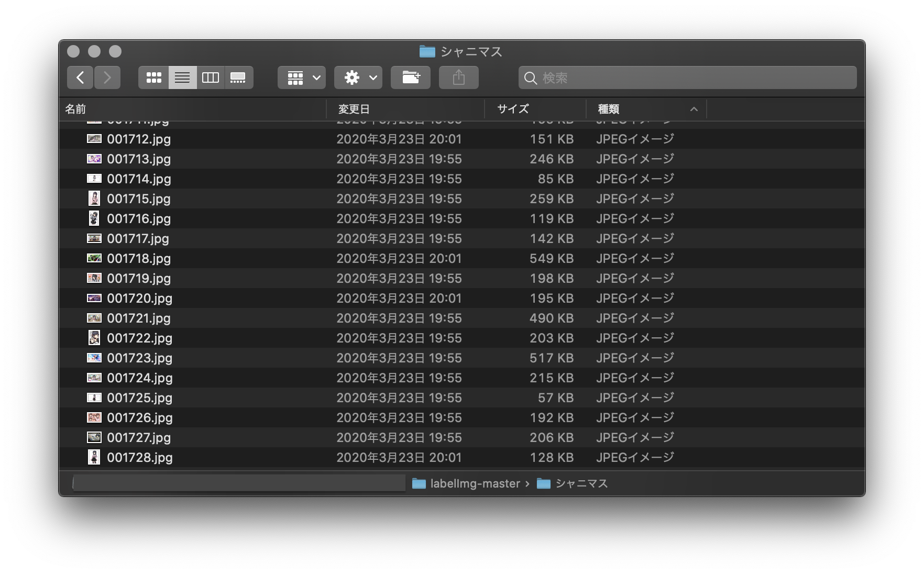Click the date of 001712.jpg
The image size is (924, 574).
click(399, 139)
